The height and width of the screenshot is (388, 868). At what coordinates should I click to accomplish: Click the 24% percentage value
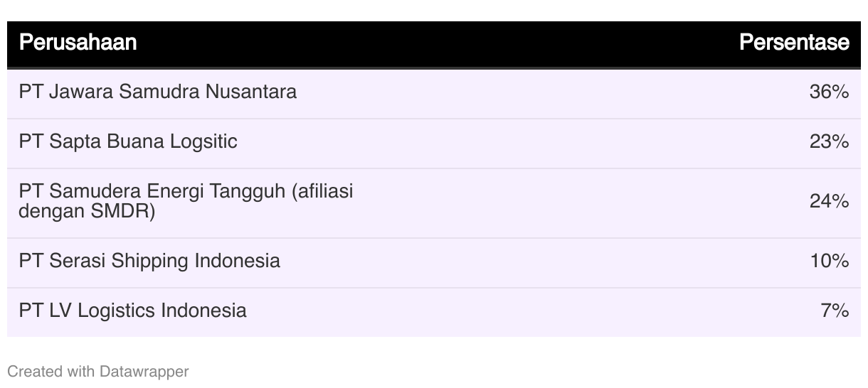829,202
